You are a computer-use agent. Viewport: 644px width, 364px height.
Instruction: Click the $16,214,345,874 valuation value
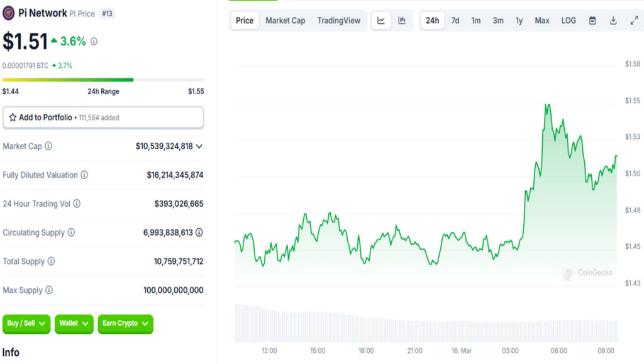click(x=175, y=175)
